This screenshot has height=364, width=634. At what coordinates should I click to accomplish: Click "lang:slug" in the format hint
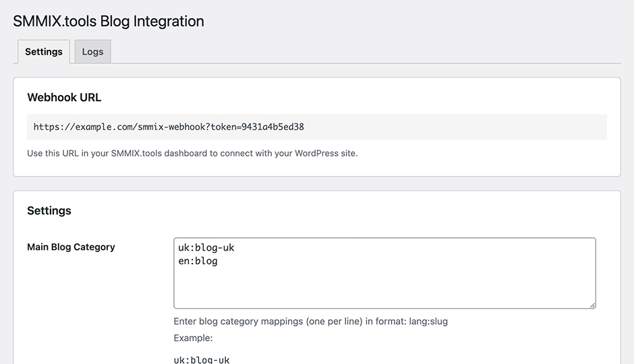point(428,322)
